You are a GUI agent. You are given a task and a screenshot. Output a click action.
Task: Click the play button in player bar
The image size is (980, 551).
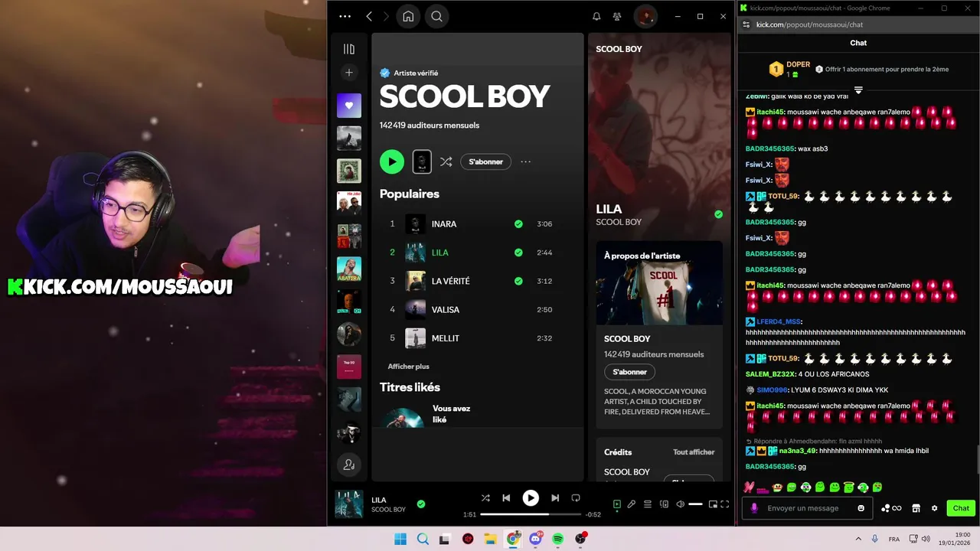tap(531, 498)
